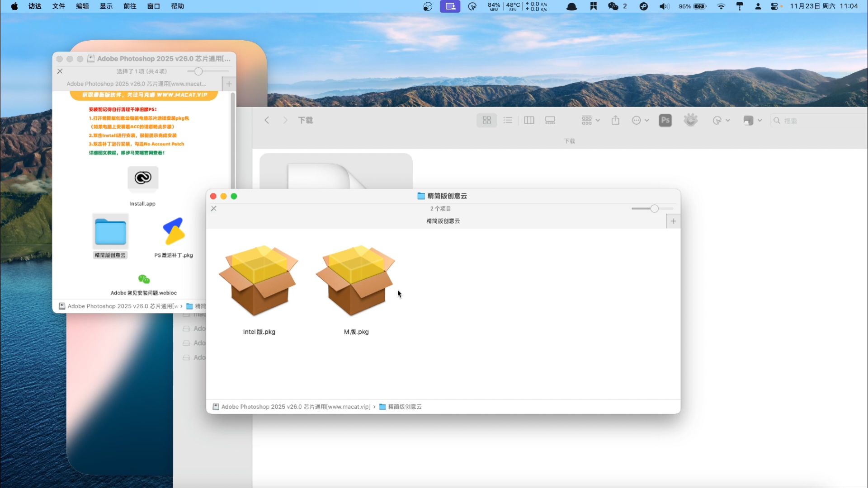Open the group-by dropdown in Downloads toolbar

tap(590, 120)
